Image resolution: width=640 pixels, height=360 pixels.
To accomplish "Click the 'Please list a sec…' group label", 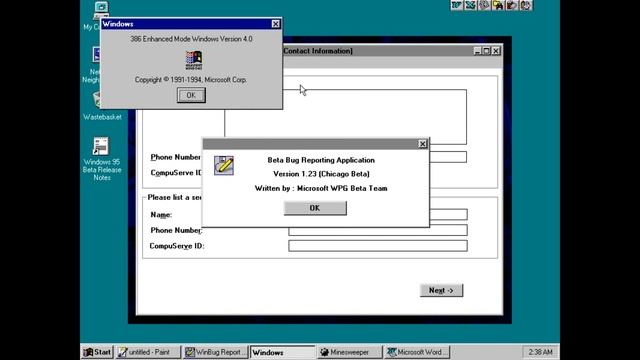I will [x=175, y=197].
